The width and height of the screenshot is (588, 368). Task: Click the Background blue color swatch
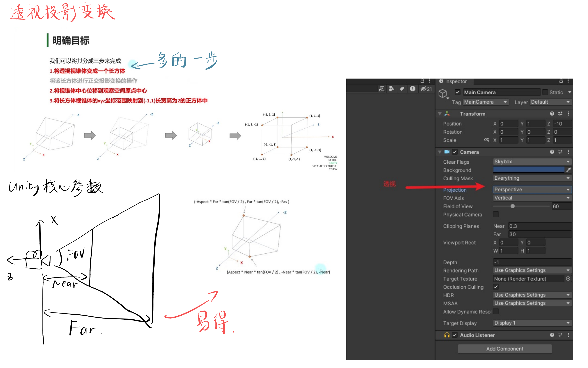[528, 170]
